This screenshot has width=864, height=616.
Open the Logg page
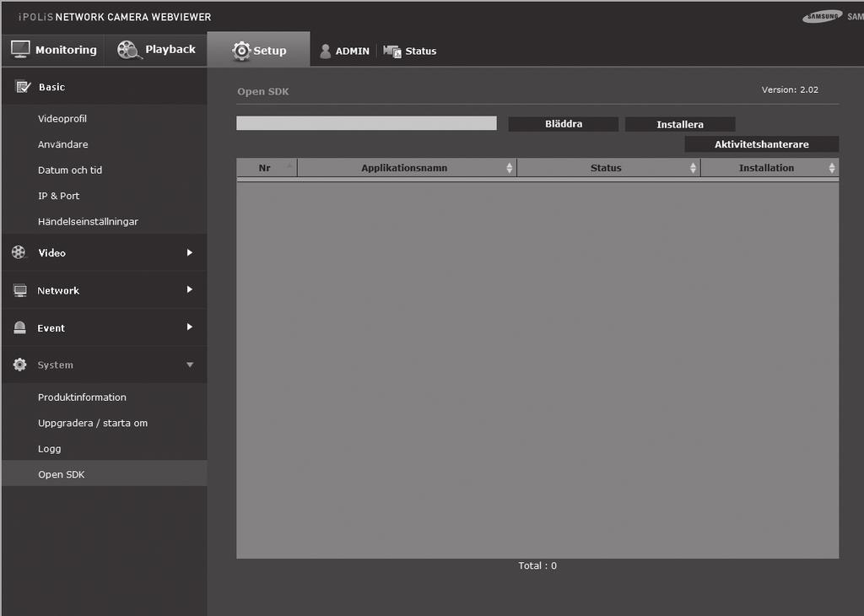49,449
